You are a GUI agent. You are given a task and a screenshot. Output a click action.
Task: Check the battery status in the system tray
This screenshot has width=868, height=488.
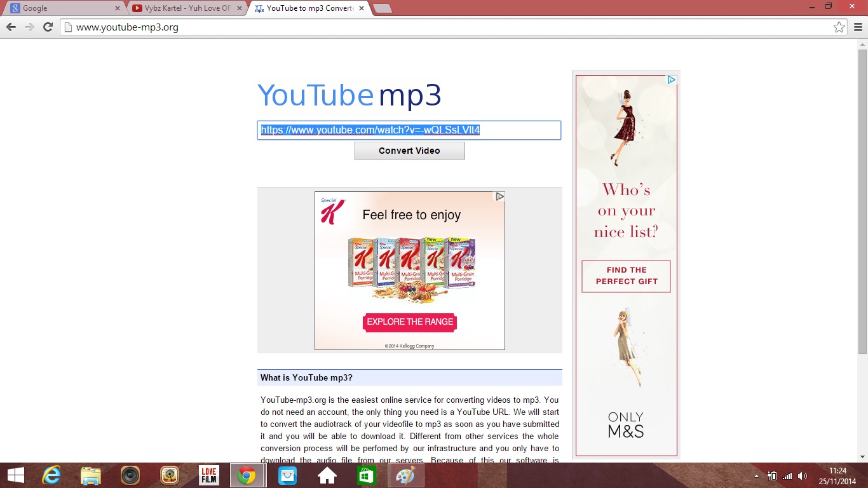pos(773,475)
